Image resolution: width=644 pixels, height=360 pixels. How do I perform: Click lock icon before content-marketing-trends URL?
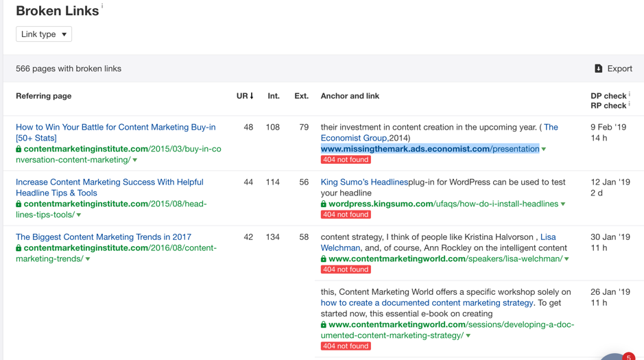[x=19, y=248]
